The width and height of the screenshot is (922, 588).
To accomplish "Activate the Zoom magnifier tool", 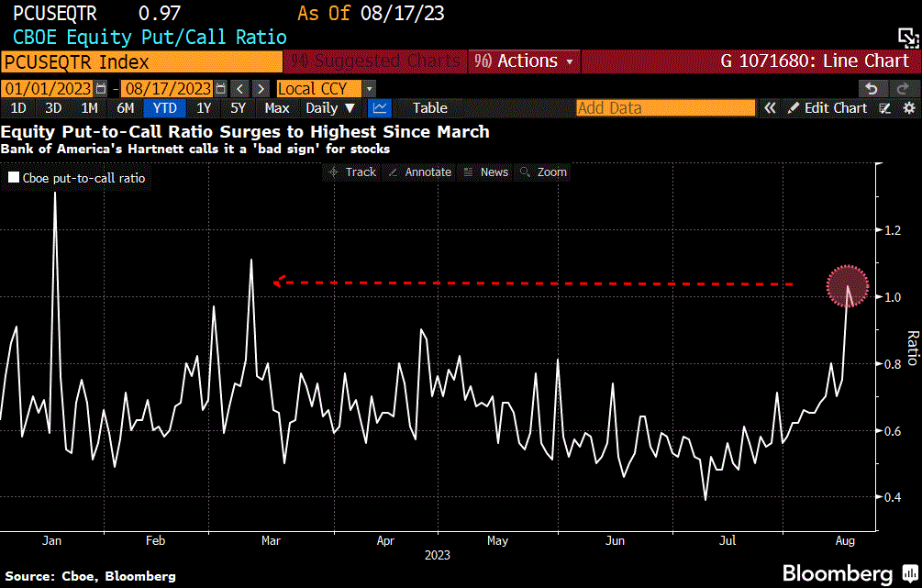I will pos(543,172).
